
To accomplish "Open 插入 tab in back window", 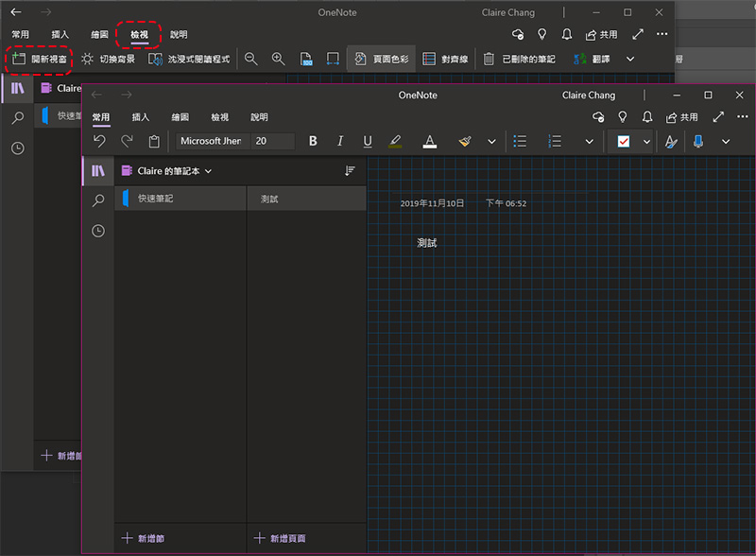I will (60, 35).
